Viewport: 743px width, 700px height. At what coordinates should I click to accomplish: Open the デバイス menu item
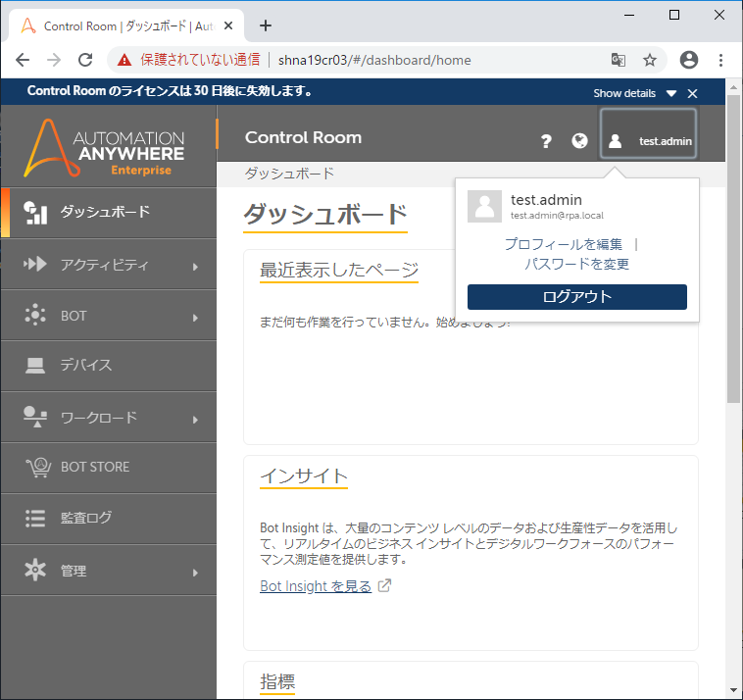click(x=109, y=366)
